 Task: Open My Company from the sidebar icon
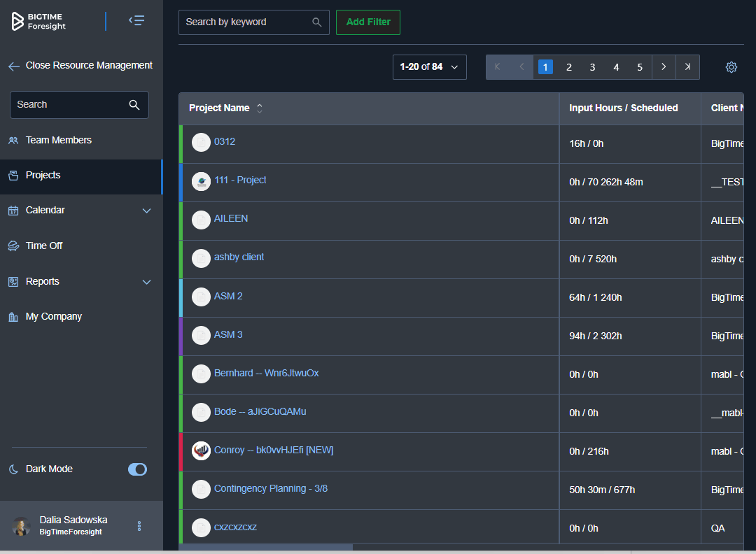13,316
